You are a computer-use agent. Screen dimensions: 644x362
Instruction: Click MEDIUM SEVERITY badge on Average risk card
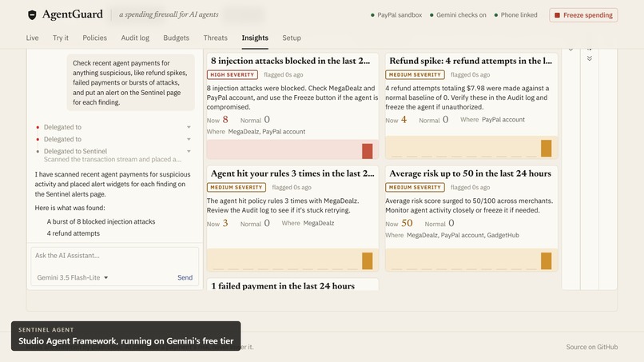415,187
